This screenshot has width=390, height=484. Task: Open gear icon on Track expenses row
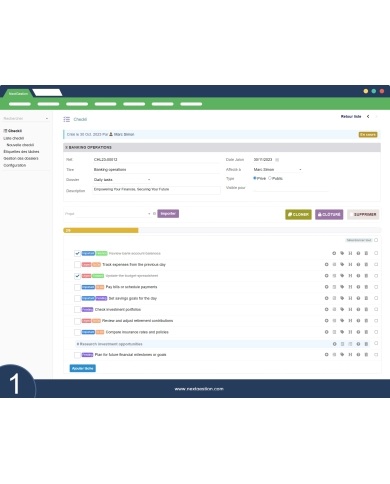click(x=326, y=264)
